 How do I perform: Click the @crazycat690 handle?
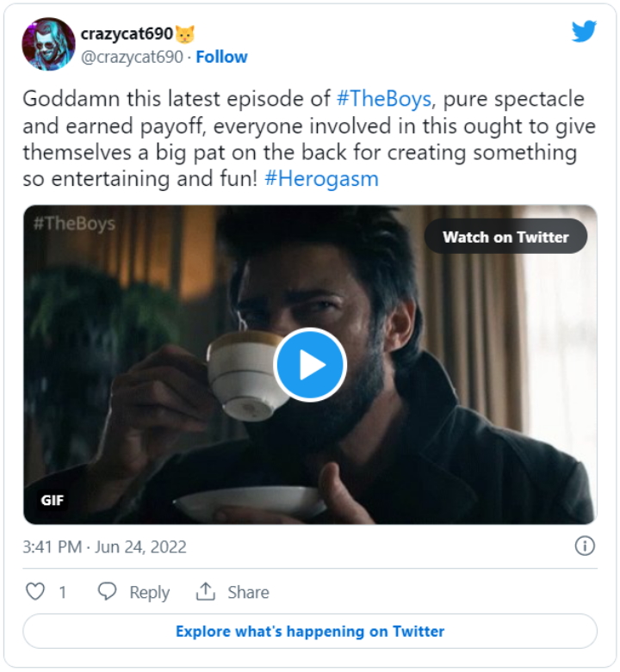[x=132, y=57]
